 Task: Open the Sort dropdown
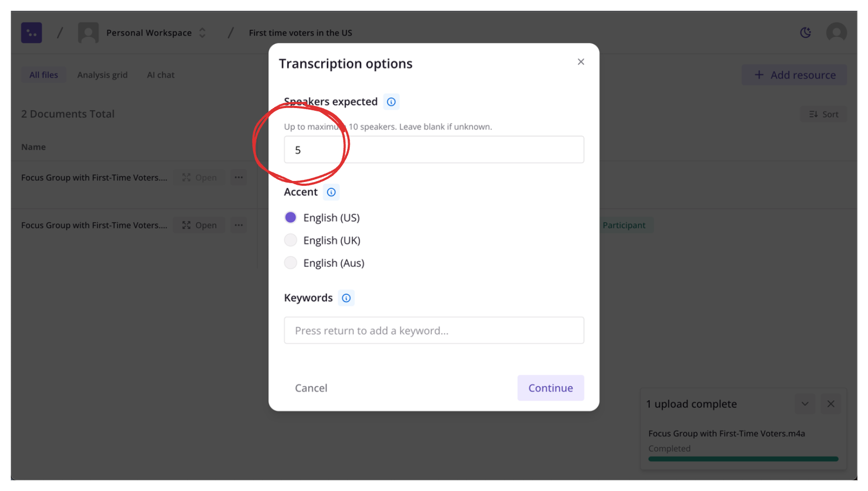pos(824,115)
